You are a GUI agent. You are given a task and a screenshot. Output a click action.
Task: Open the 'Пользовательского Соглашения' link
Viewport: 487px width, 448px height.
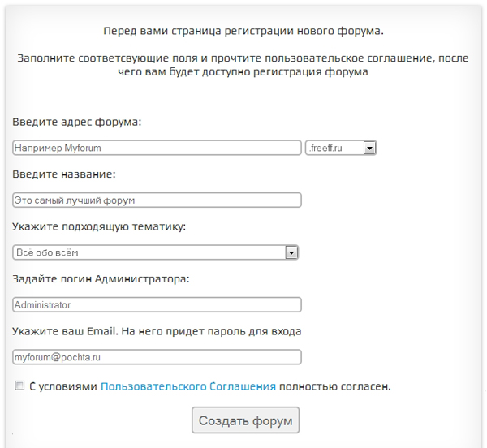[x=188, y=386]
